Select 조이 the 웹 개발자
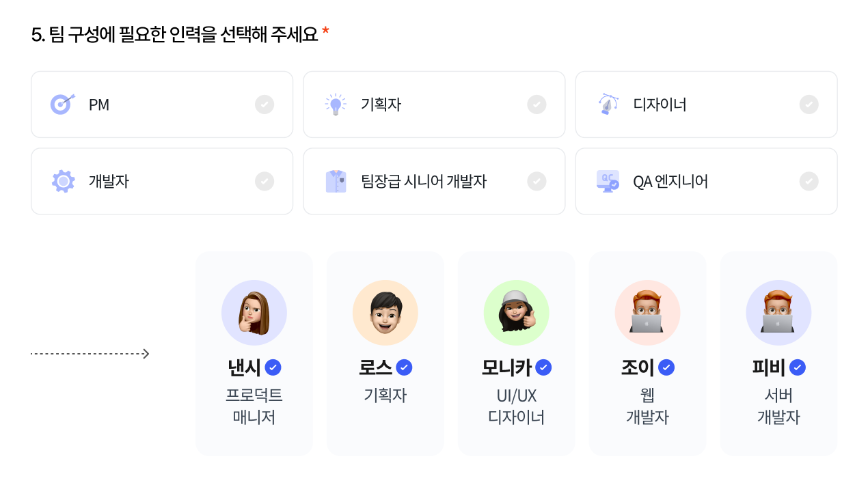Screen dimensions: 868x502 pos(647,353)
